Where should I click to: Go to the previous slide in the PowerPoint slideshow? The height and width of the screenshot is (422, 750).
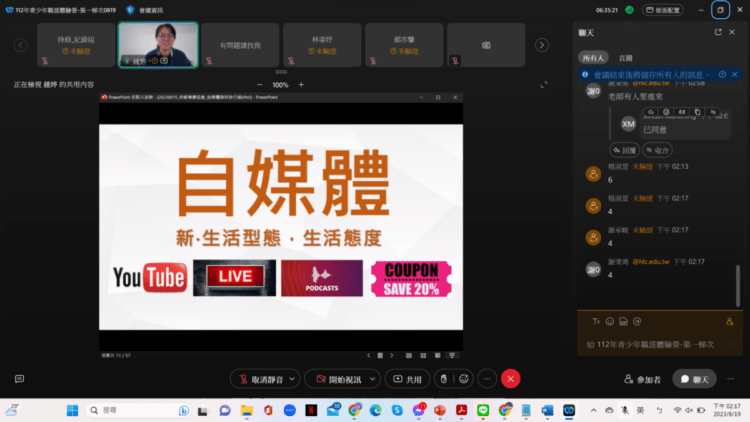pos(368,355)
